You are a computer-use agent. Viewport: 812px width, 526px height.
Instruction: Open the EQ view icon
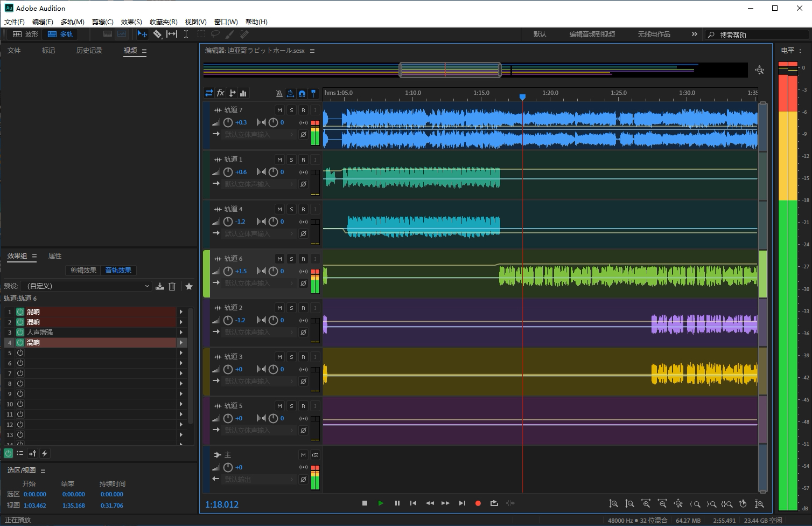[243, 93]
